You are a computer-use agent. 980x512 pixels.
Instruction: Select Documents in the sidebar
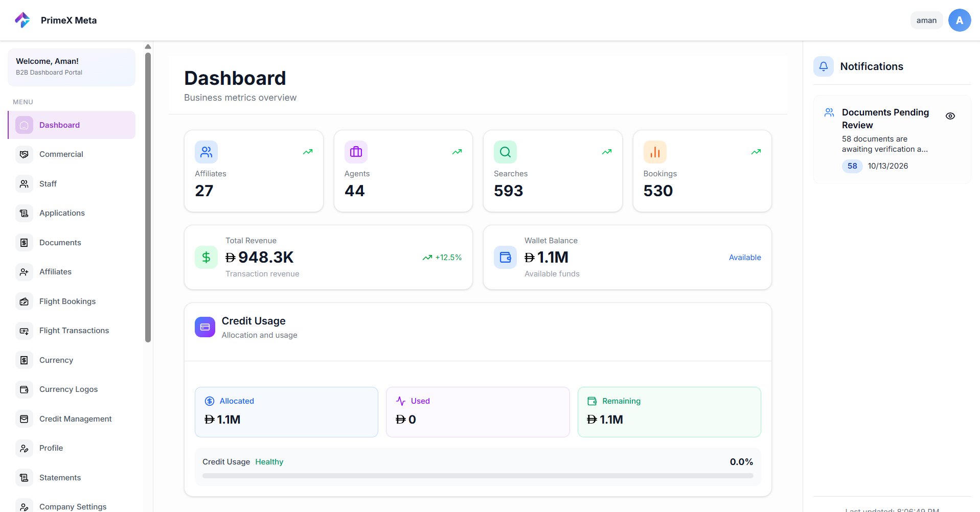coord(72,243)
